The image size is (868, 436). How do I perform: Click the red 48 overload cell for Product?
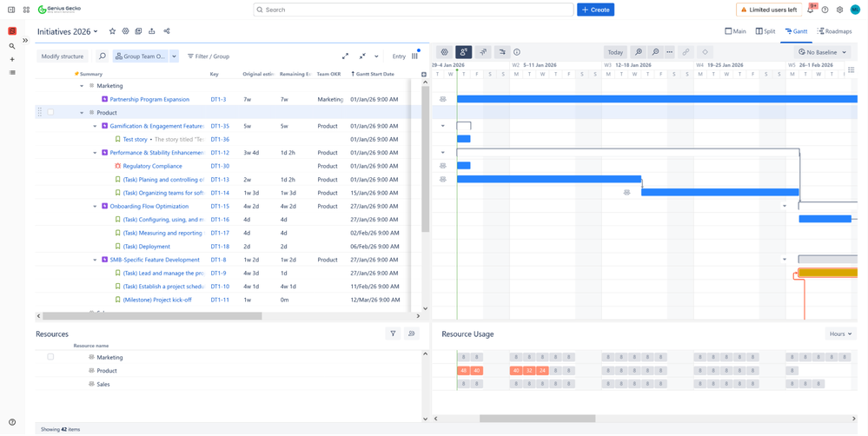coord(463,371)
